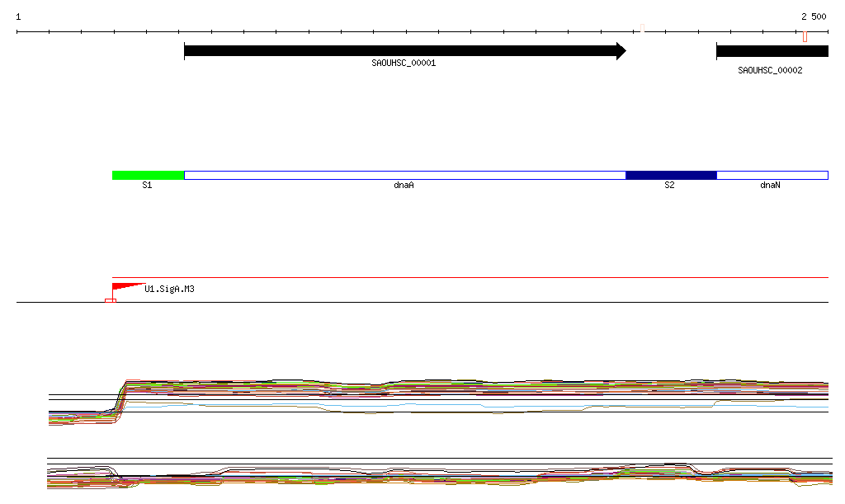The height and width of the screenshot is (504, 845).
Task: Click the dnaN label text
Action: 770,186
